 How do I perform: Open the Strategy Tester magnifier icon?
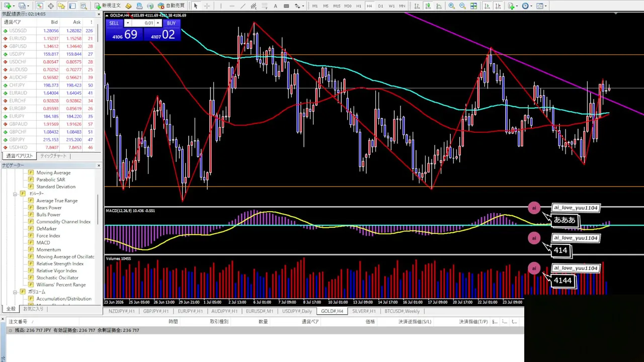pos(84,6)
